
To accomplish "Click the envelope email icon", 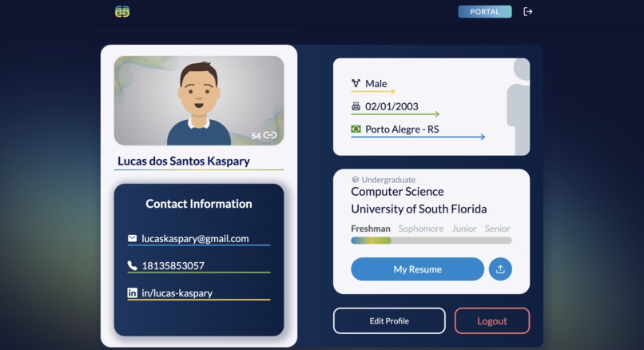I will pyautogui.click(x=133, y=238).
